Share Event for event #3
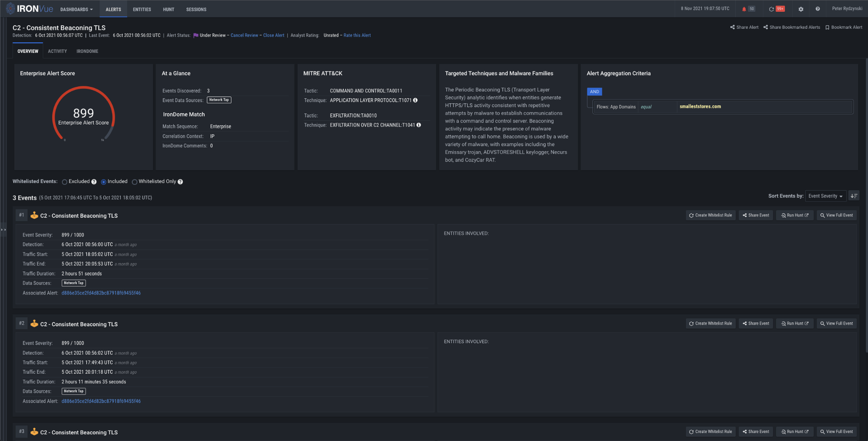 tap(756, 432)
